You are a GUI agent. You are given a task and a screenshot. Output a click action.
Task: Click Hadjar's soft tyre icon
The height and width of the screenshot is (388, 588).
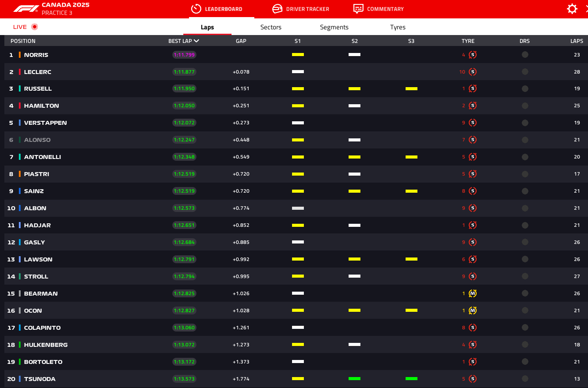pos(472,225)
